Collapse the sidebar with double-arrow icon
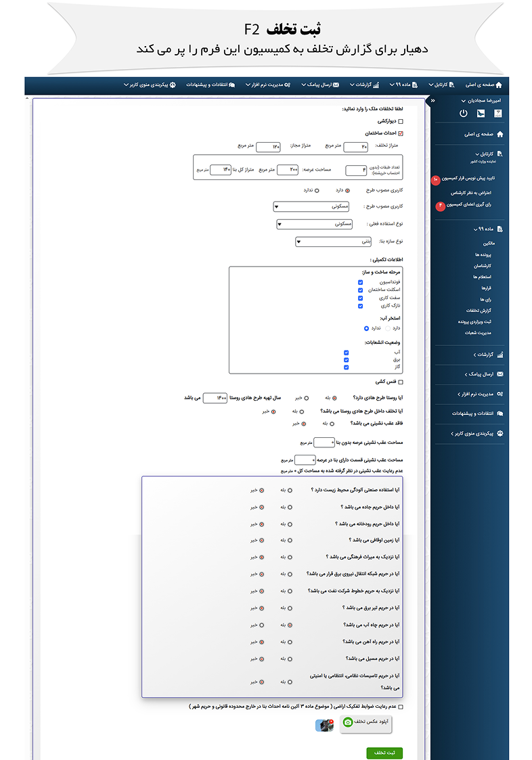Viewport: 532px width, 760px height. click(x=433, y=100)
